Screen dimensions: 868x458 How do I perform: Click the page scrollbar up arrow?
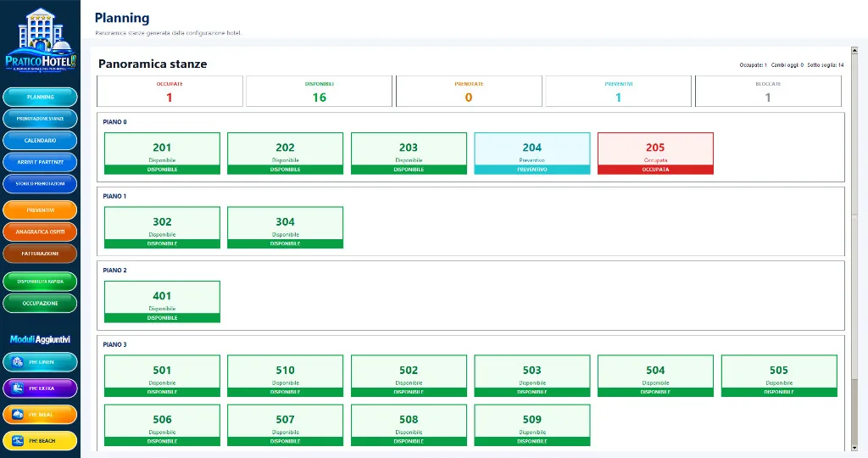pyautogui.click(x=854, y=50)
